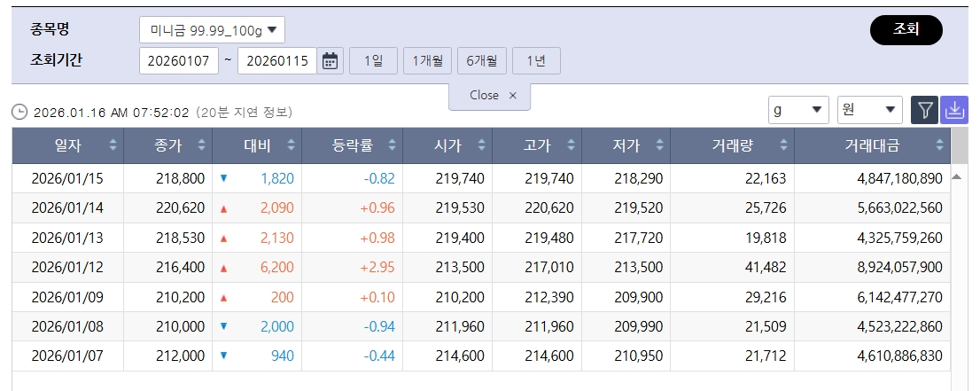Click closing price 216,400
This screenshot has width=980, height=391.
point(181,267)
